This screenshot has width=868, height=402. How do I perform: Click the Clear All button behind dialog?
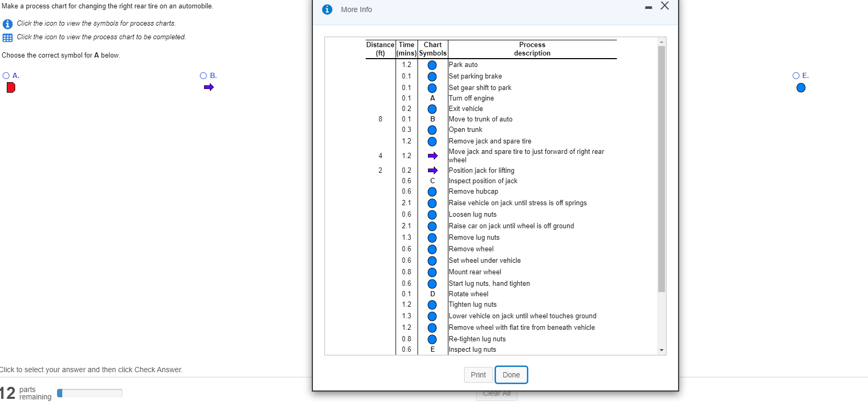pos(497,394)
